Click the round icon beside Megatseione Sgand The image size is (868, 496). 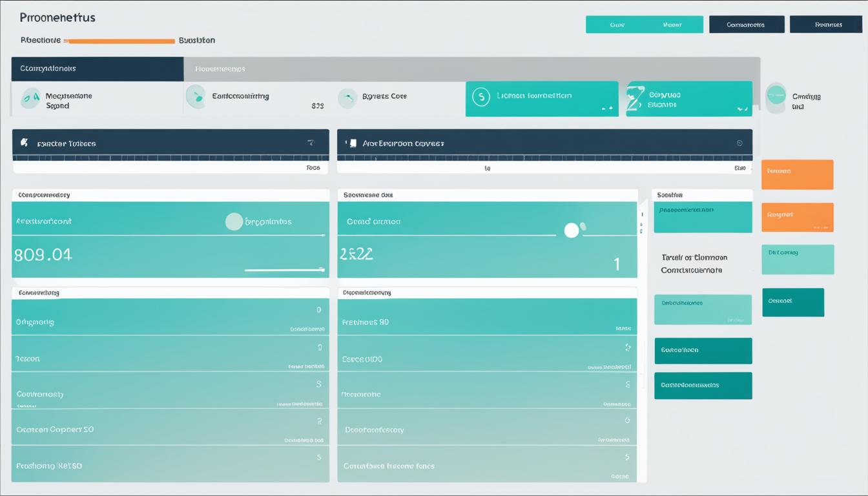(x=30, y=98)
